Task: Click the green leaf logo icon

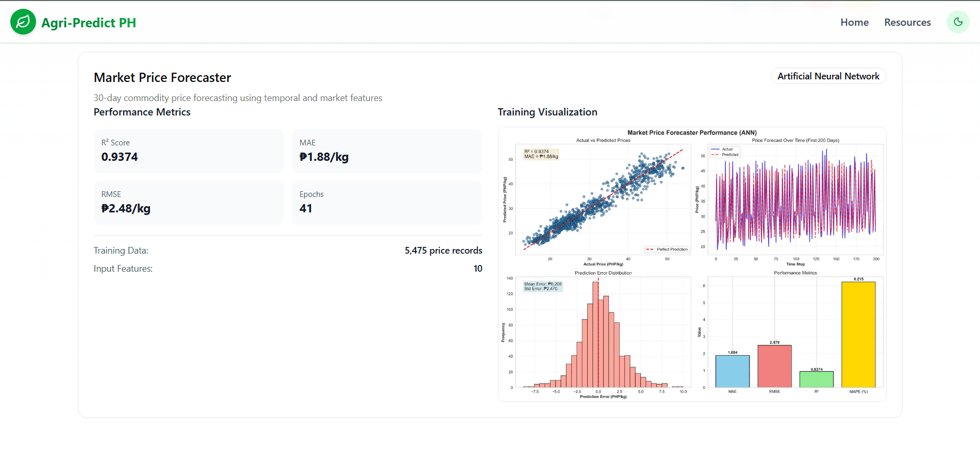Action: (23, 22)
